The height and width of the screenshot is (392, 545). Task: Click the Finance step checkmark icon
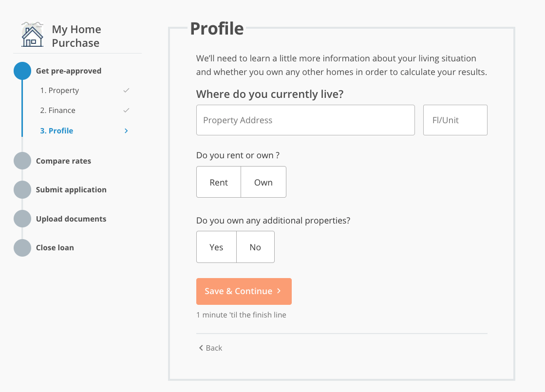pyautogui.click(x=126, y=111)
